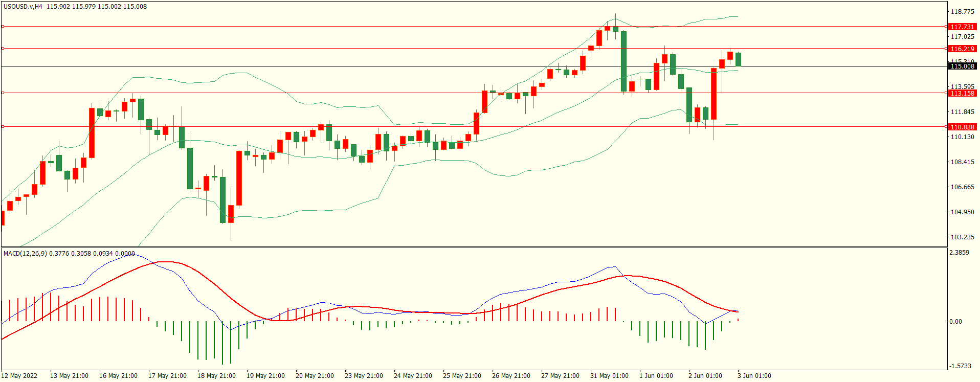The width and height of the screenshot is (980, 382).
Task: Select the 12 May 2022 date label
Action: tap(19, 375)
